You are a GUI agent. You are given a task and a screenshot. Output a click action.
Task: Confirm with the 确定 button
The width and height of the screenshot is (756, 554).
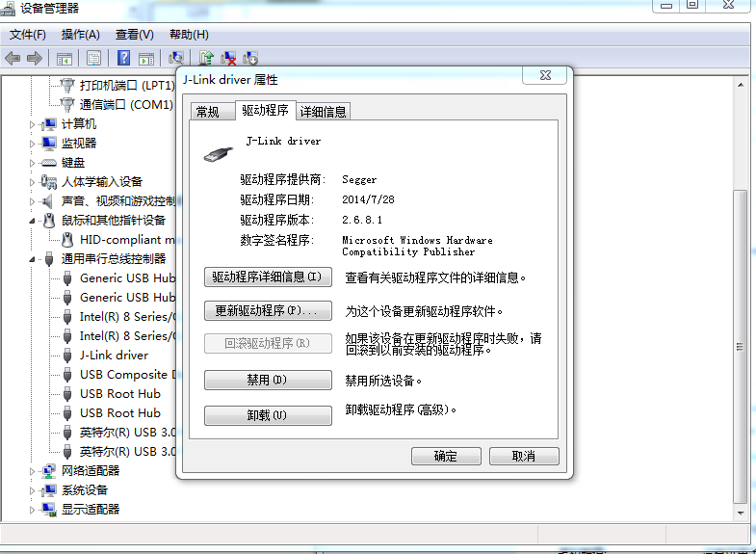tap(446, 456)
